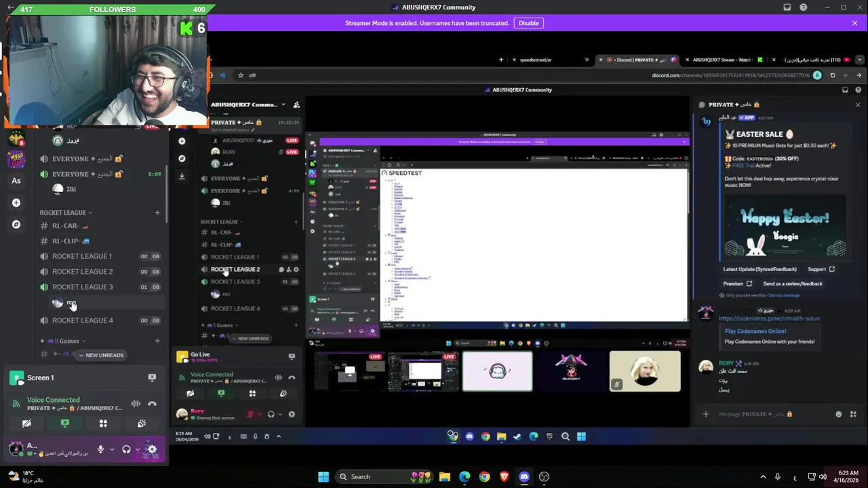Screen dimensions: 868x488
Task: Create channel in left sidebar Games category
Action: (x=157, y=341)
